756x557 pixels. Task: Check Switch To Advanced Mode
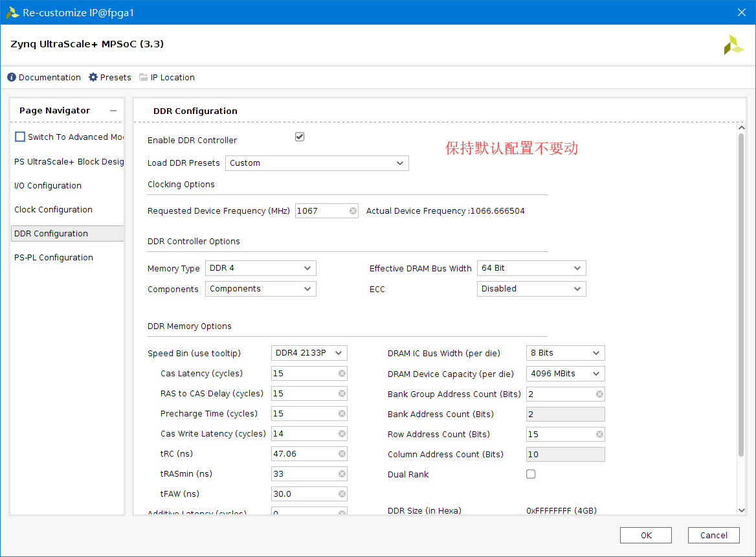20,137
